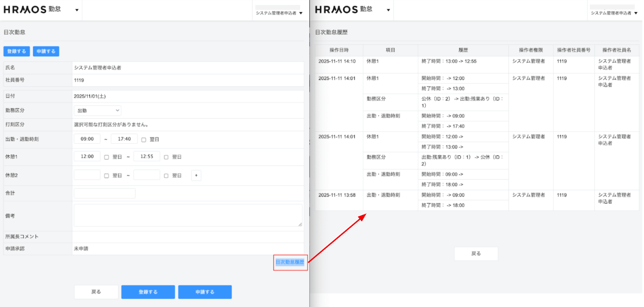Open the 日次勤怠履歴 link
Viewport: 644px width, 307px height.
(290, 262)
